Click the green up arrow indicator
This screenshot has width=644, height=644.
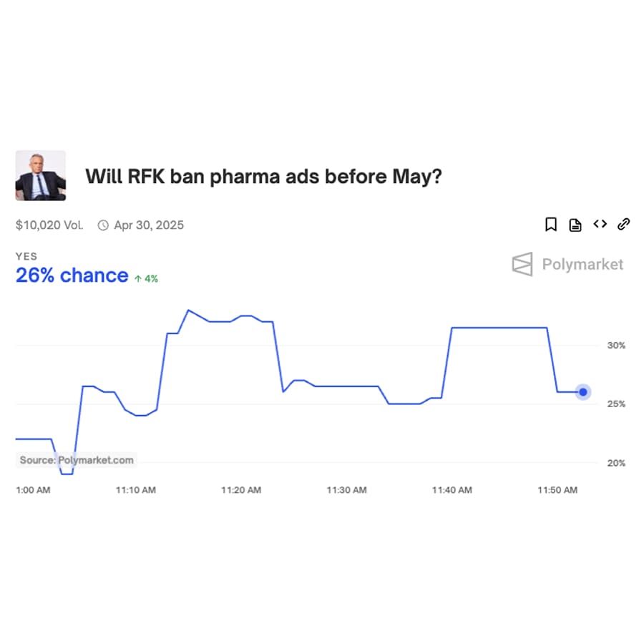[138, 278]
